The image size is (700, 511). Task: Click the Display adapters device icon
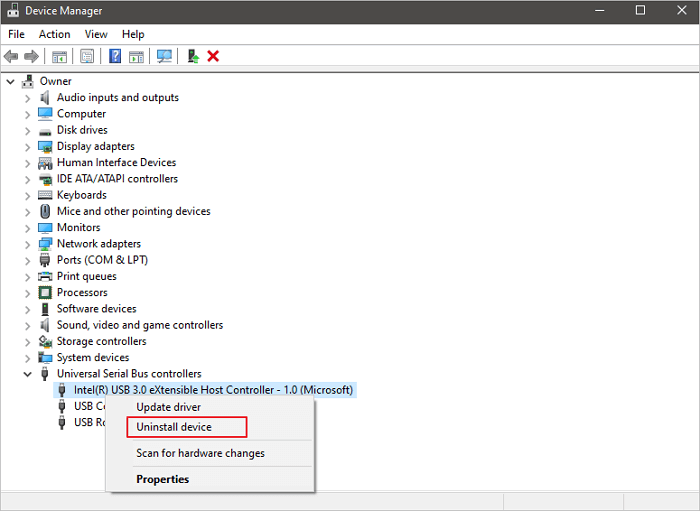(45, 146)
